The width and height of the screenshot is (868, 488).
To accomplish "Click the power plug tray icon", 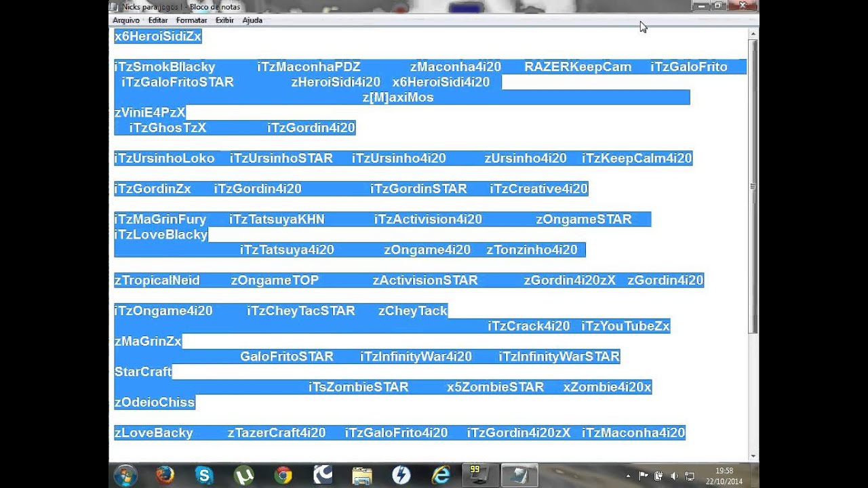I will pyautogui.click(x=658, y=476).
